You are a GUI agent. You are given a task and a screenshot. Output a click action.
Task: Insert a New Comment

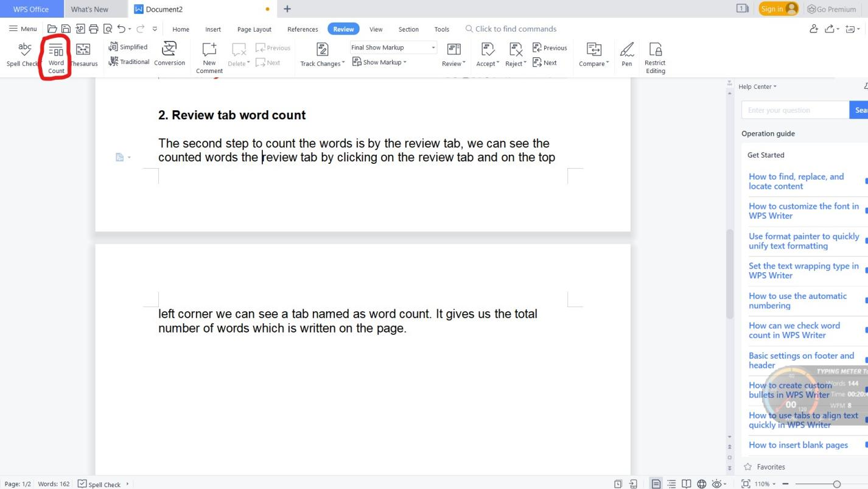209,55
